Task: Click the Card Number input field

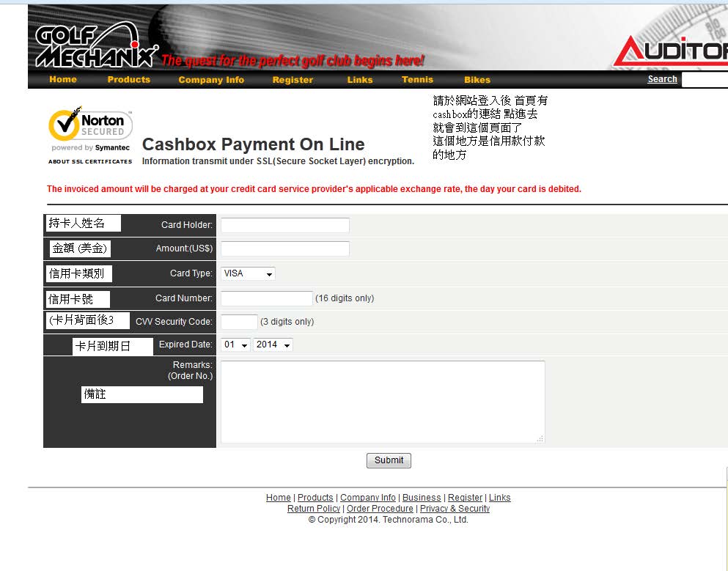Action: tap(267, 298)
